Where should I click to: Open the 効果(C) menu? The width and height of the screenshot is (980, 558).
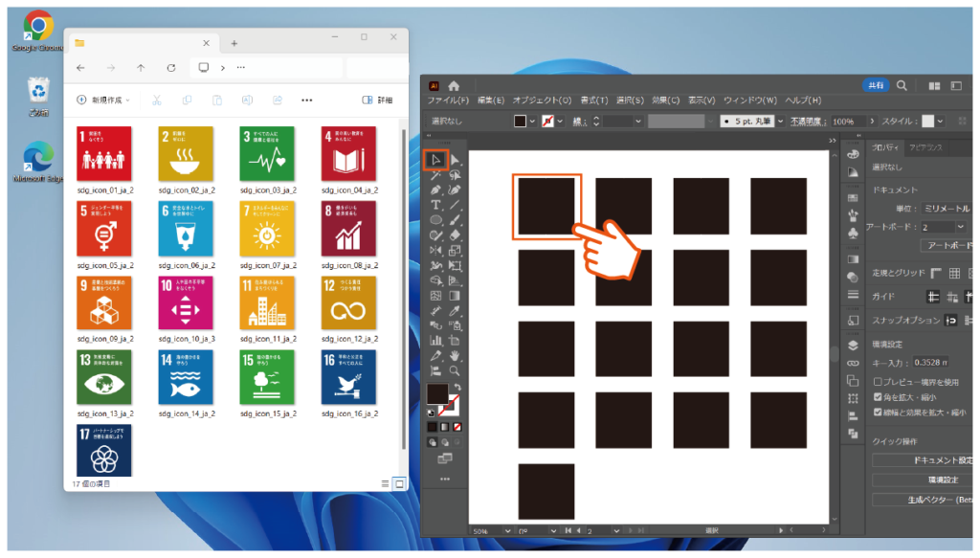coord(666,100)
